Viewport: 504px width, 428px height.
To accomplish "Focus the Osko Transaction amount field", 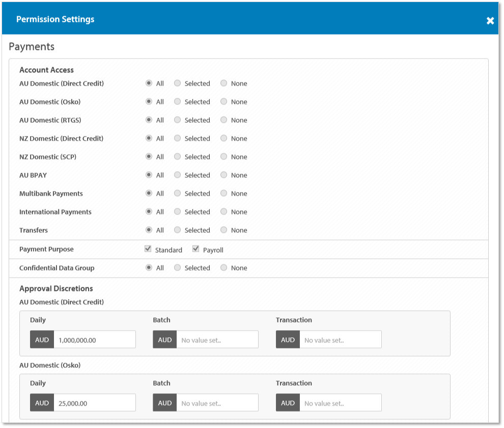I will (x=340, y=403).
